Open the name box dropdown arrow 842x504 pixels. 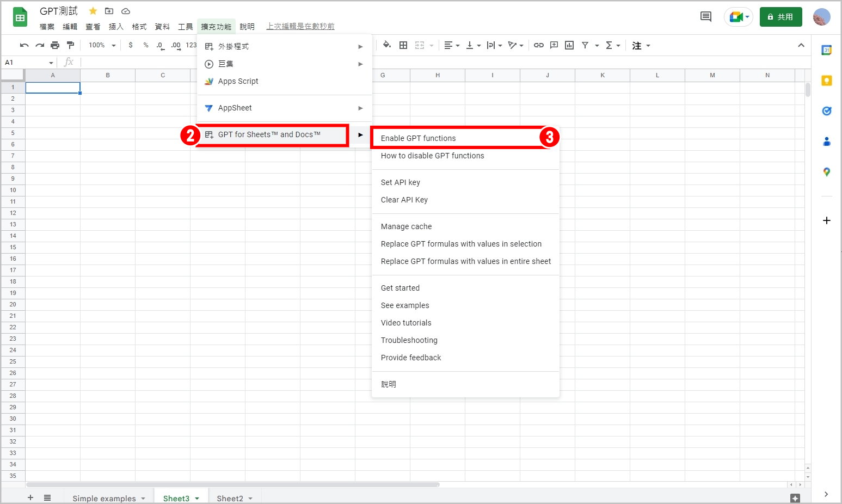51,63
